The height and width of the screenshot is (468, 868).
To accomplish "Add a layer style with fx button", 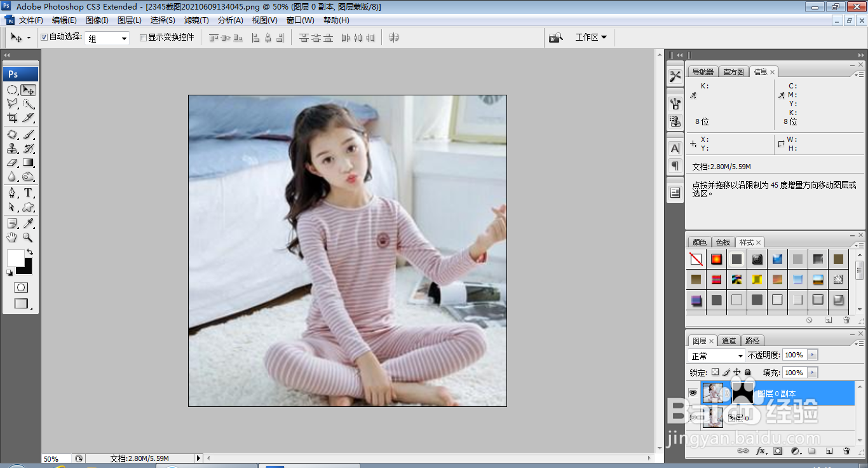I will (x=760, y=451).
